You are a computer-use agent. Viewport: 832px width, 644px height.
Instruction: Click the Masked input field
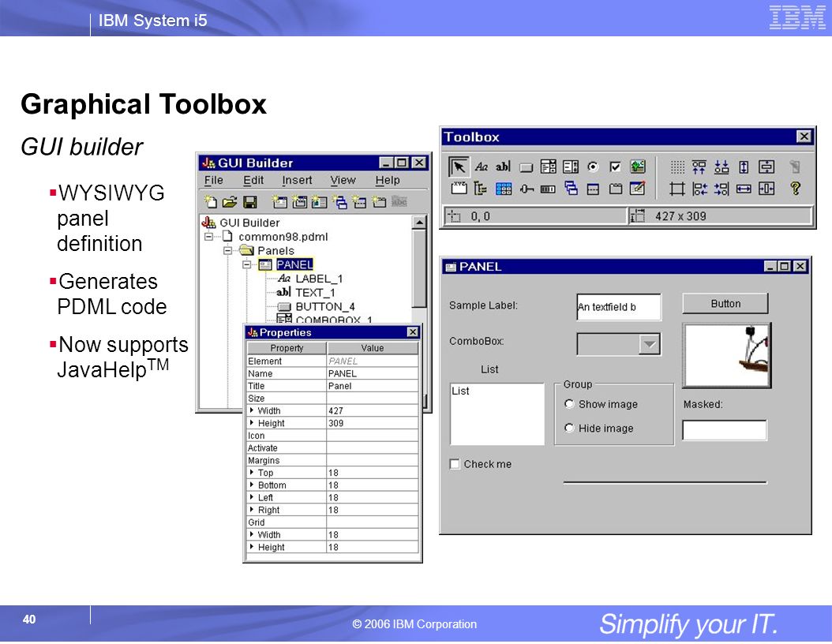coord(725,430)
